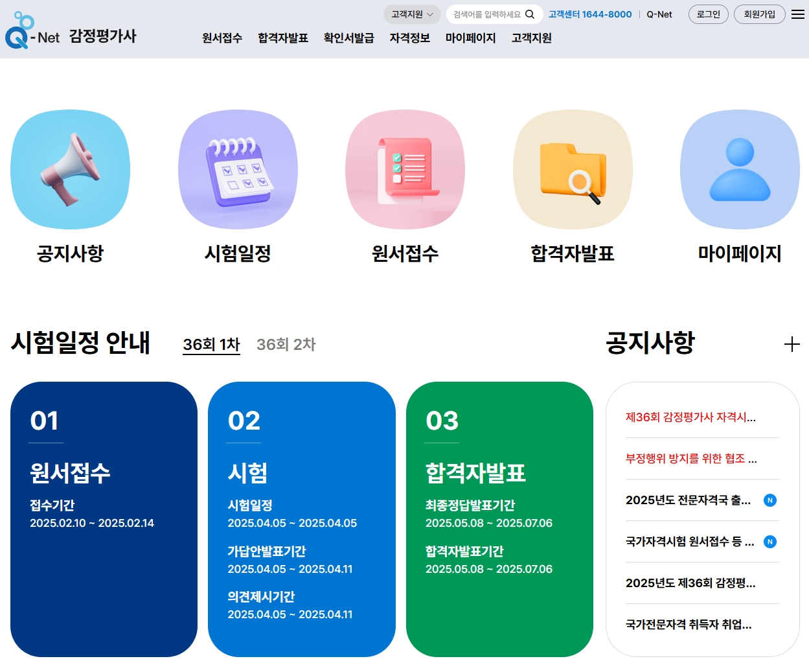Open the 시험일정 calendar icon

coord(238,169)
